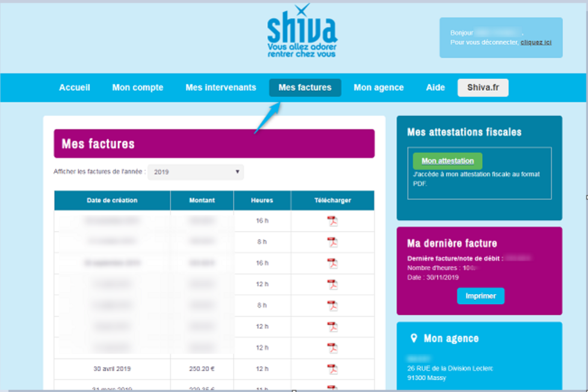Click the Ma dernière facture heading
The image size is (588, 392).
(x=452, y=243)
